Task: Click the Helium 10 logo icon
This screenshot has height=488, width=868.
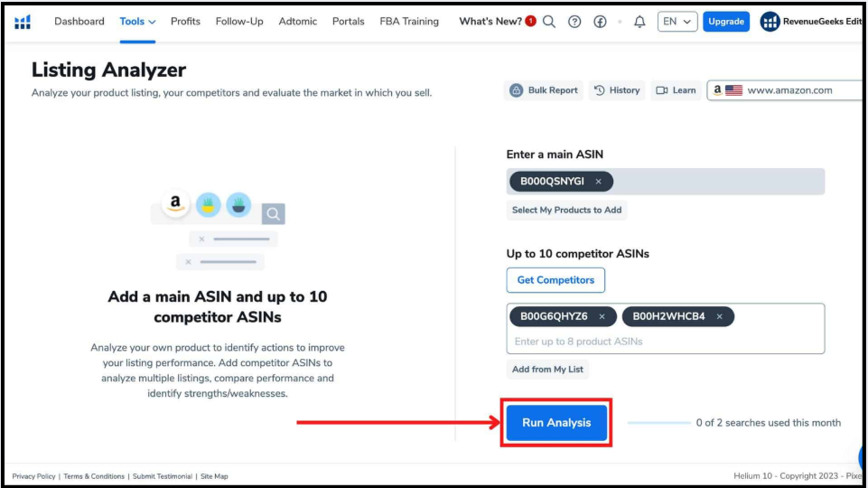Action: [23, 22]
